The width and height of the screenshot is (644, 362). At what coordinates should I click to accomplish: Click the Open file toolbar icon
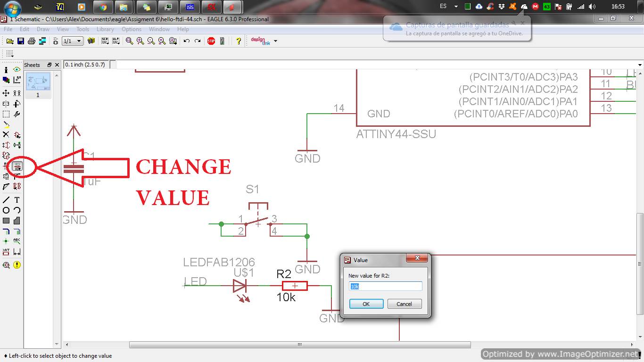click(10, 41)
